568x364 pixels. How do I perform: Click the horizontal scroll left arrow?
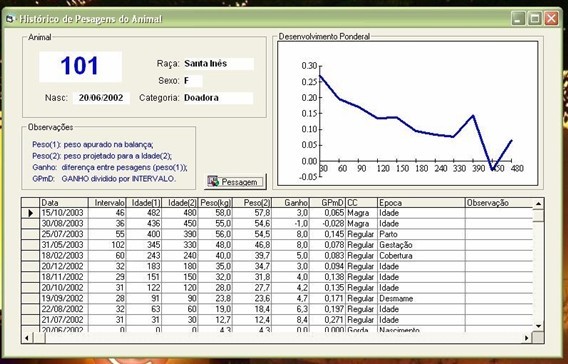27,338
